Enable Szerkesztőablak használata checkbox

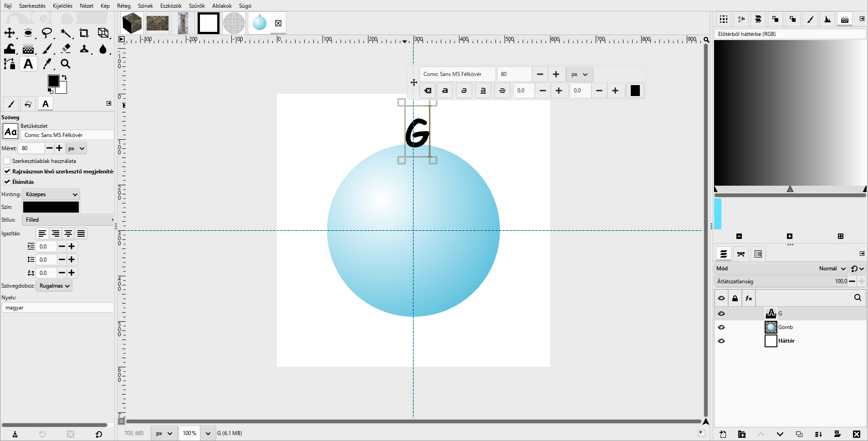tap(7, 161)
